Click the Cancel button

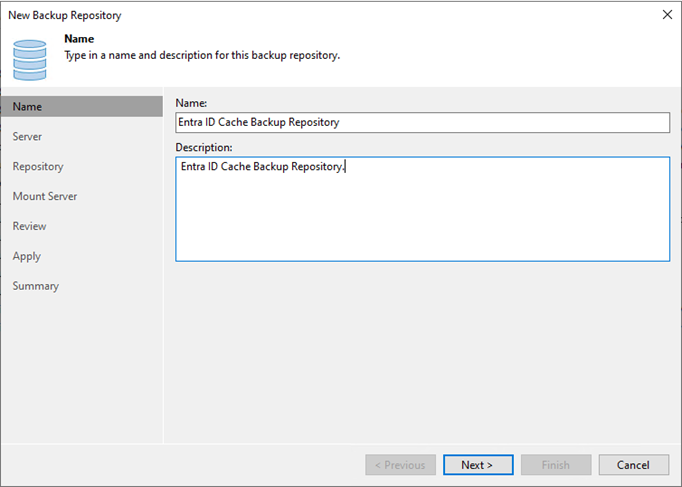(633, 465)
